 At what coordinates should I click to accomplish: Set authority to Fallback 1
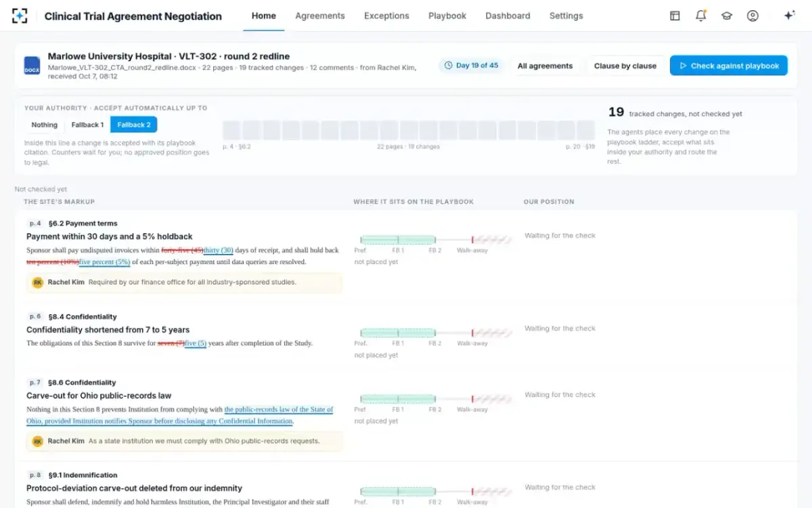point(87,125)
